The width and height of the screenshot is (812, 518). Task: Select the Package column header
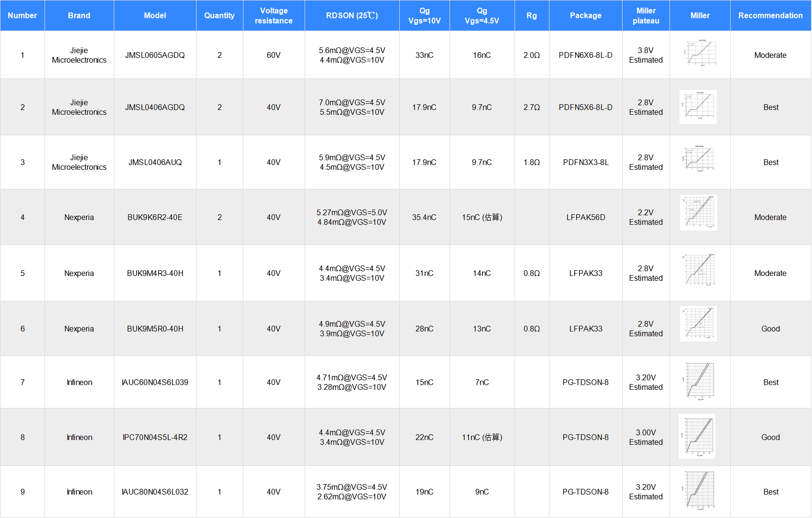tap(585, 15)
